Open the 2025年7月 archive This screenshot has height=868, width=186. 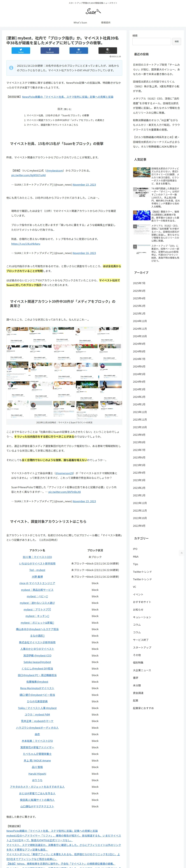point(139,283)
